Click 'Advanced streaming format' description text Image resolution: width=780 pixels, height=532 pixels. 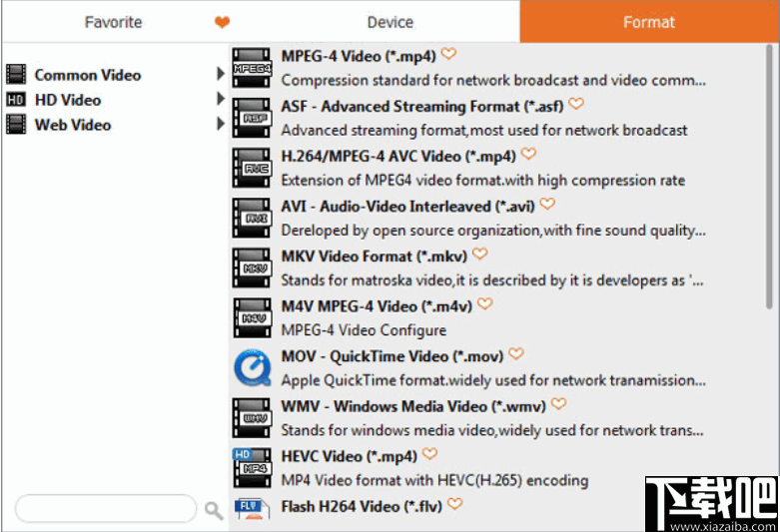484,131
